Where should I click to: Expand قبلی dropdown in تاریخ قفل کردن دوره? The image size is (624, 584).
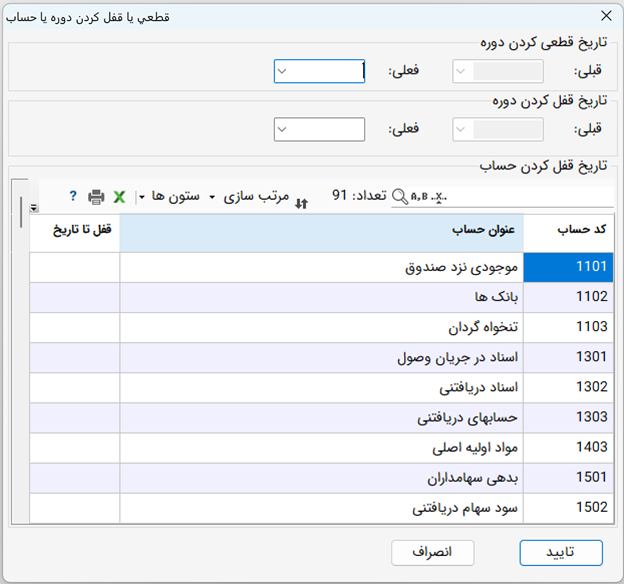pos(460,129)
